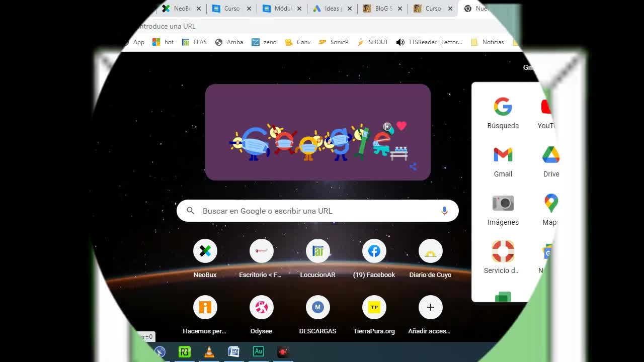Open Gmail in the Google apps panel
The height and width of the screenshot is (362, 644).
point(503,162)
